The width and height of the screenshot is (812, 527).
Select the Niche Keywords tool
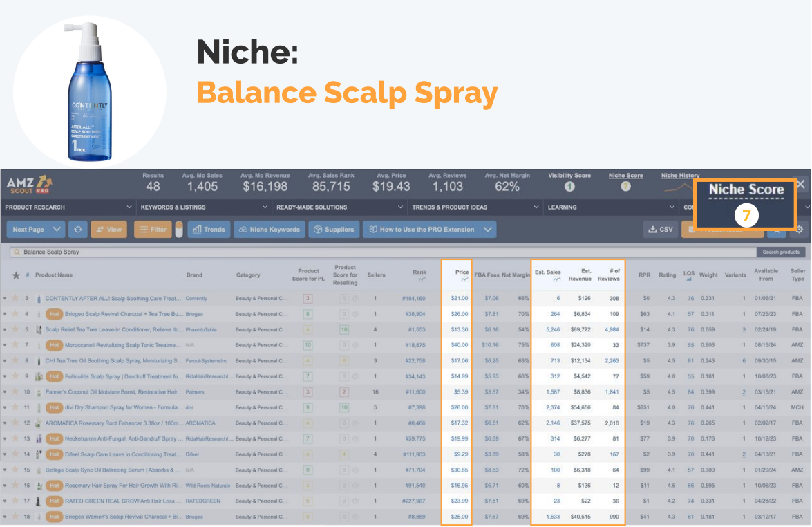268,229
